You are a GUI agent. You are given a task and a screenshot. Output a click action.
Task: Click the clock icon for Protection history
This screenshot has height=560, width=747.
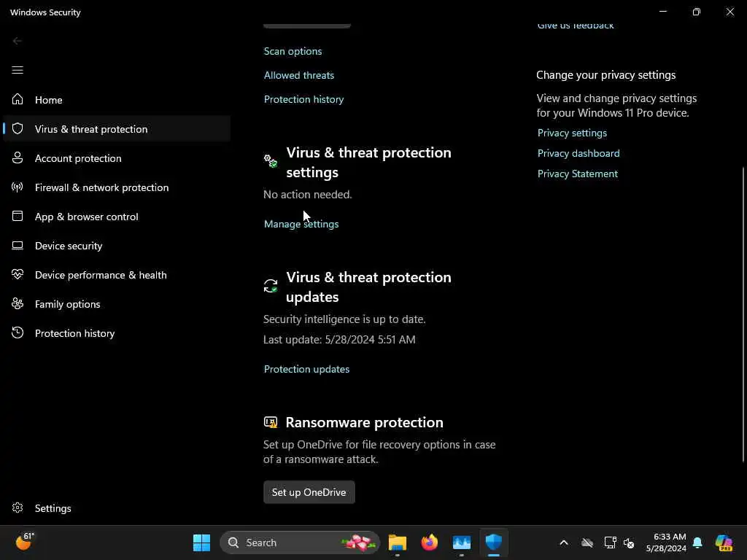(x=18, y=332)
